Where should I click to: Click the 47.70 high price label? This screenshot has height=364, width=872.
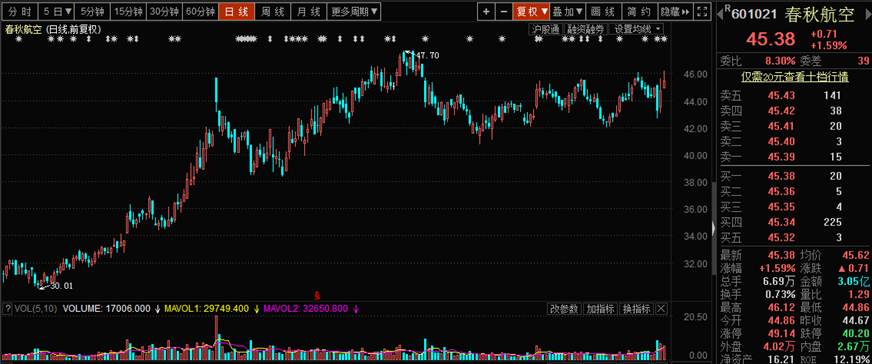427,56
